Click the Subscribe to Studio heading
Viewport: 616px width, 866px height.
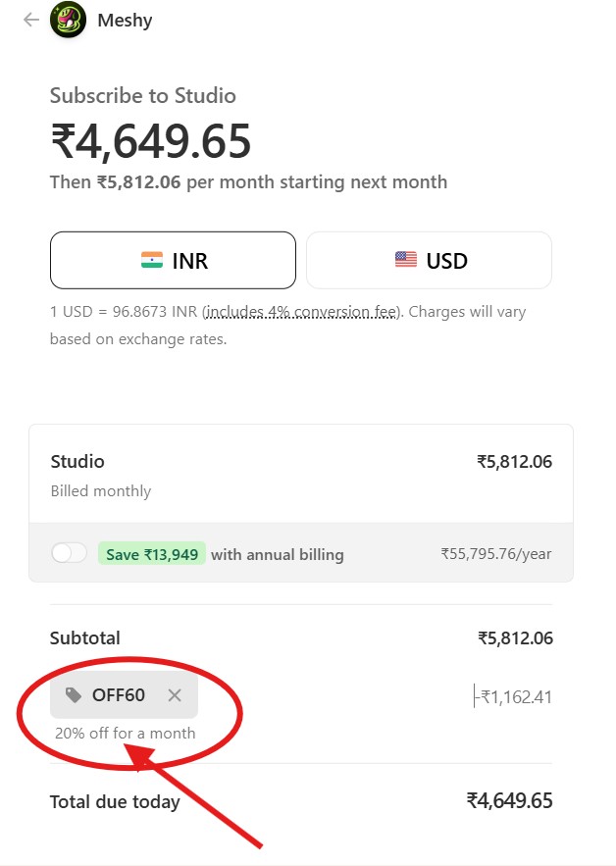[x=143, y=96]
